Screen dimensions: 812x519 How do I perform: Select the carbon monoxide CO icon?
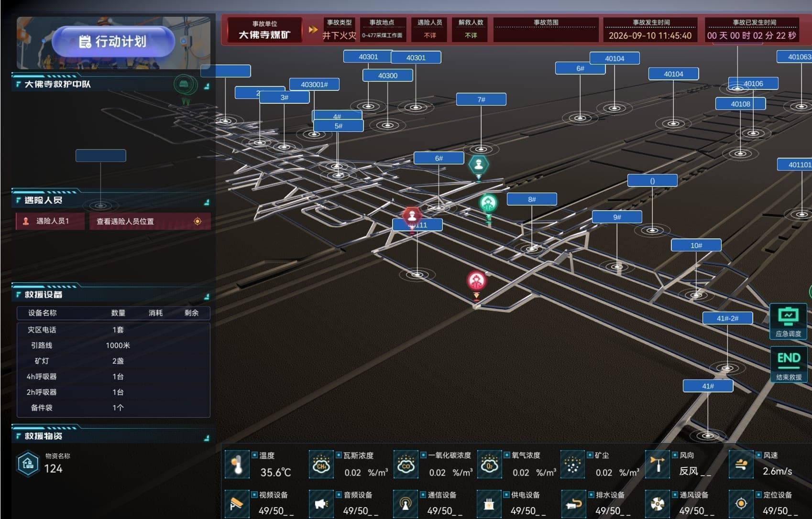pyautogui.click(x=406, y=465)
